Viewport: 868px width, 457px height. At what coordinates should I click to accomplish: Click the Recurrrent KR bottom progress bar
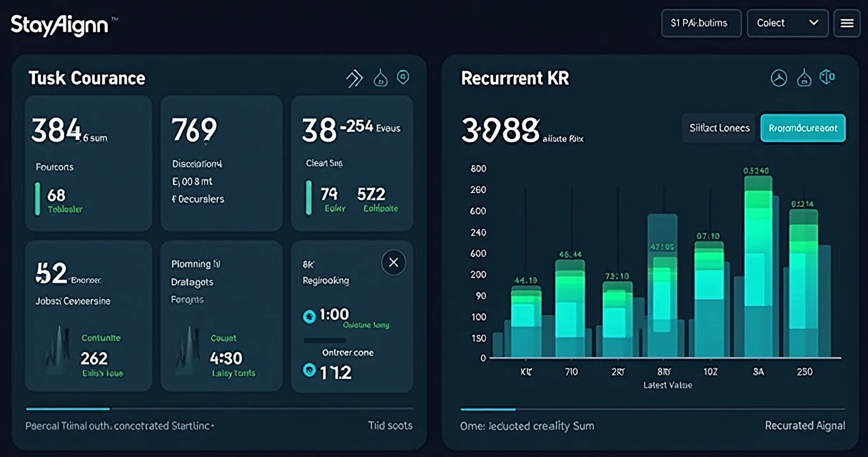tap(652, 409)
